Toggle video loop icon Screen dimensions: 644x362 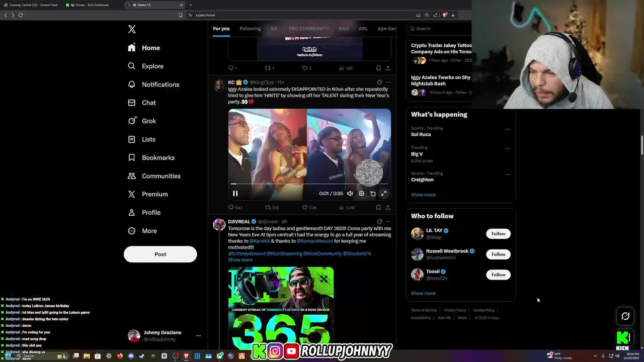373,194
